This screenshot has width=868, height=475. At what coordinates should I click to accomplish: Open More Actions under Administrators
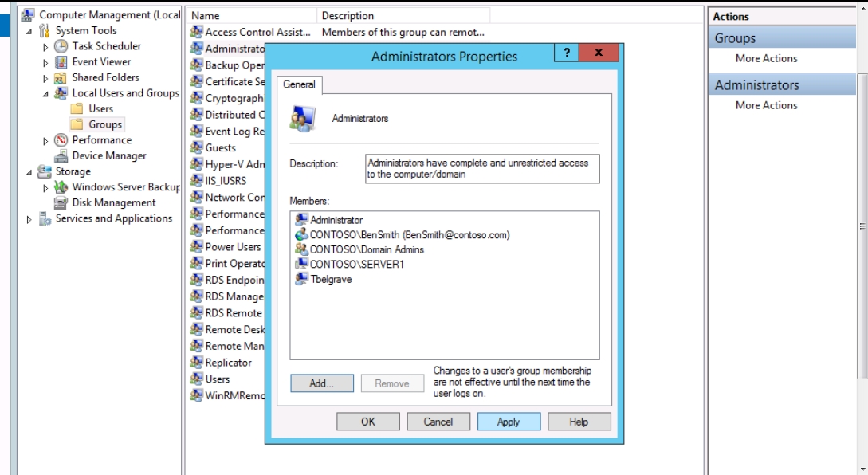click(766, 105)
